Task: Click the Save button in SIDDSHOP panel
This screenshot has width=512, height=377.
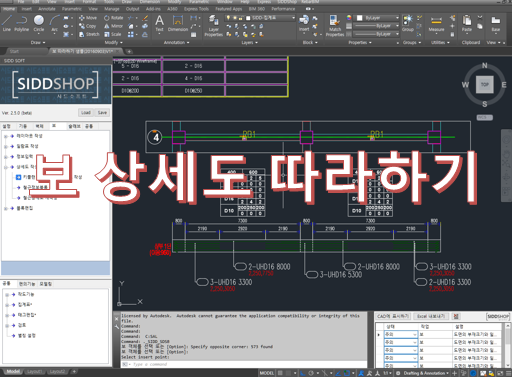Action: pyautogui.click(x=102, y=113)
